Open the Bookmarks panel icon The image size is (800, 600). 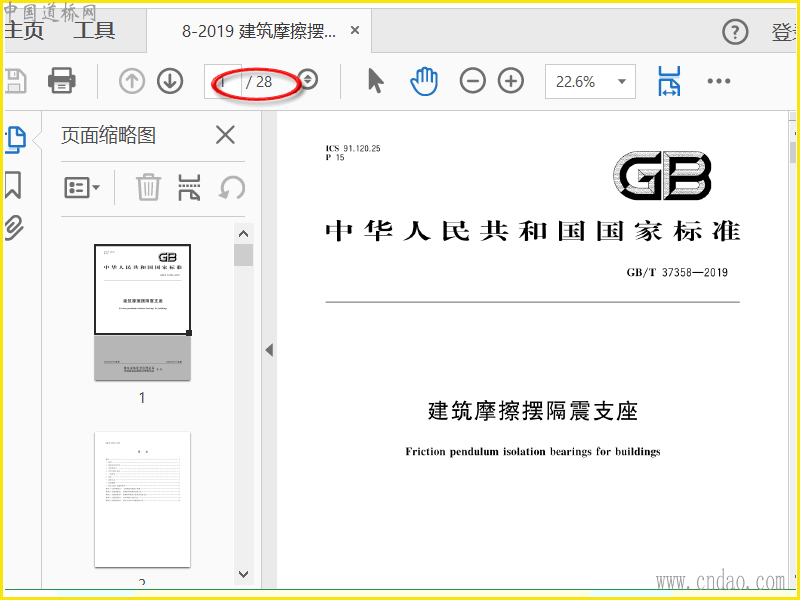(x=13, y=185)
